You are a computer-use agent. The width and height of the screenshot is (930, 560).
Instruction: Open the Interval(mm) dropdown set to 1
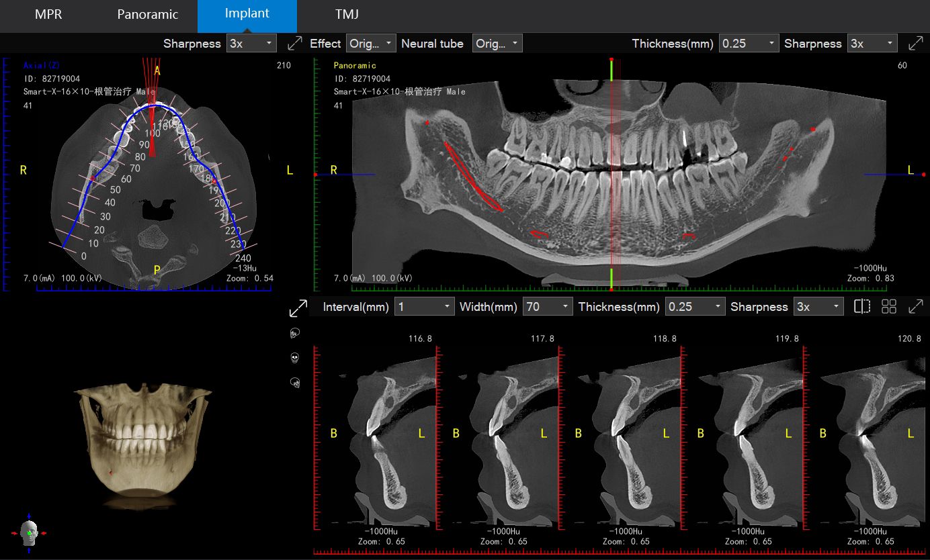point(424,306)
